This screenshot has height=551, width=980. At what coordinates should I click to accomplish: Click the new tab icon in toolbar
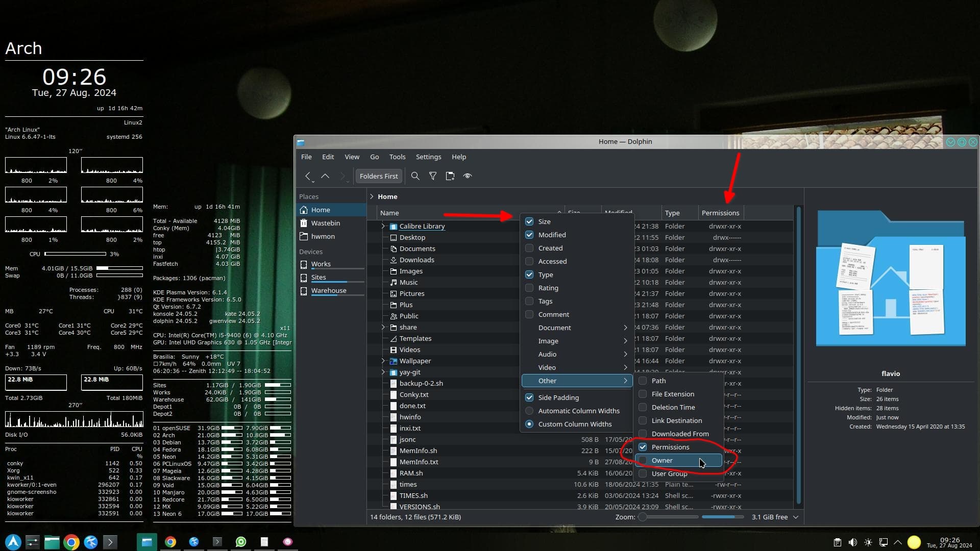(x=450, y=176)
